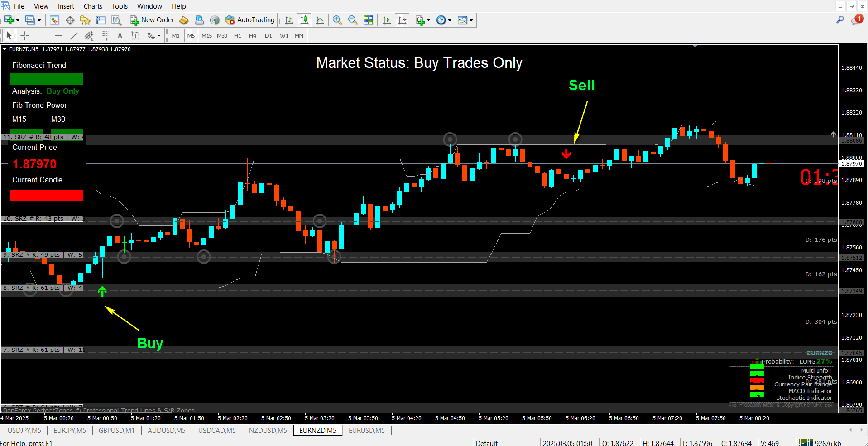Open the Periods dropdown arrow

tap(450, 20)
